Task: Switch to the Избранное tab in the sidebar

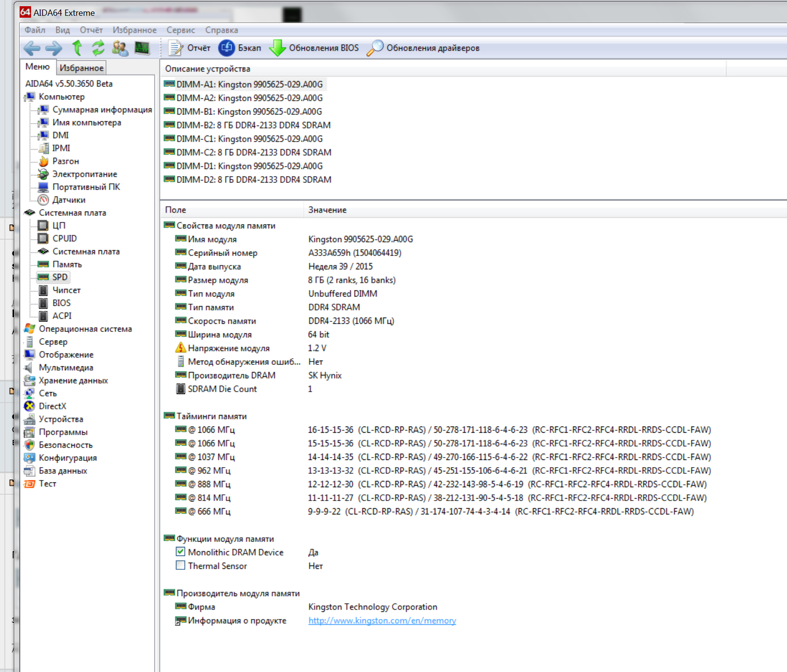Action: [81, 68]
